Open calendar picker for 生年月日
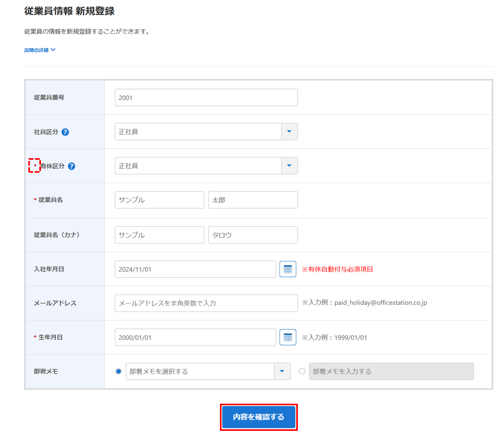Image resolution: width=504 pixels, height=434 pixels. click(x=288, y=337)
